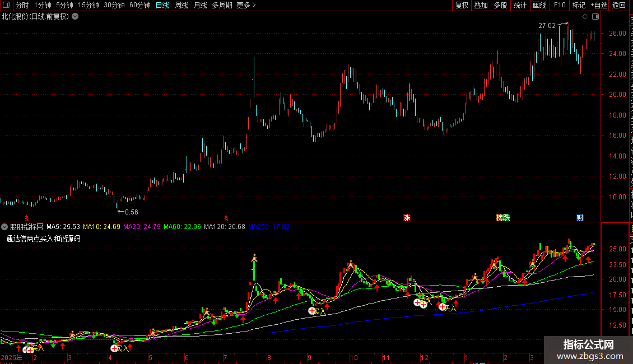Viewport: 633px width, 364px height.
Task: Switch to 分时 intraday view
Action: coord(22,5)
